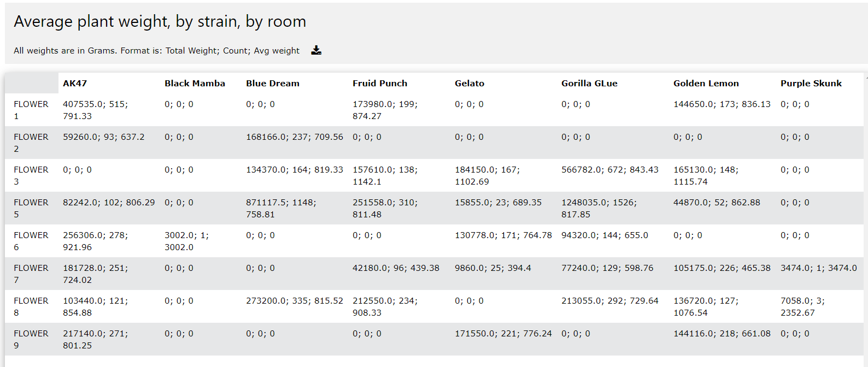Click the 'Average plant weight' page title
Viewport: 868px width, 367px height.
(160, 21)
